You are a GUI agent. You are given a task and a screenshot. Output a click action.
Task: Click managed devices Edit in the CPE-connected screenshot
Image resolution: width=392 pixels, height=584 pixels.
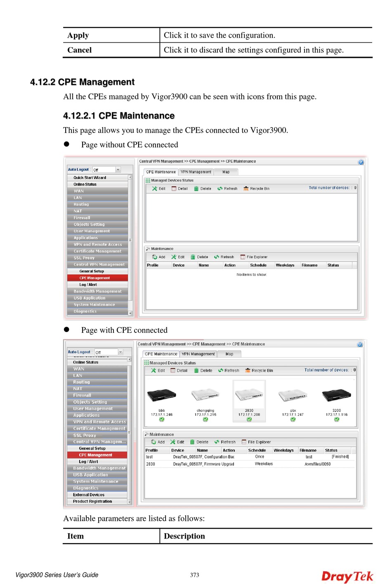(x=158, y=370)
